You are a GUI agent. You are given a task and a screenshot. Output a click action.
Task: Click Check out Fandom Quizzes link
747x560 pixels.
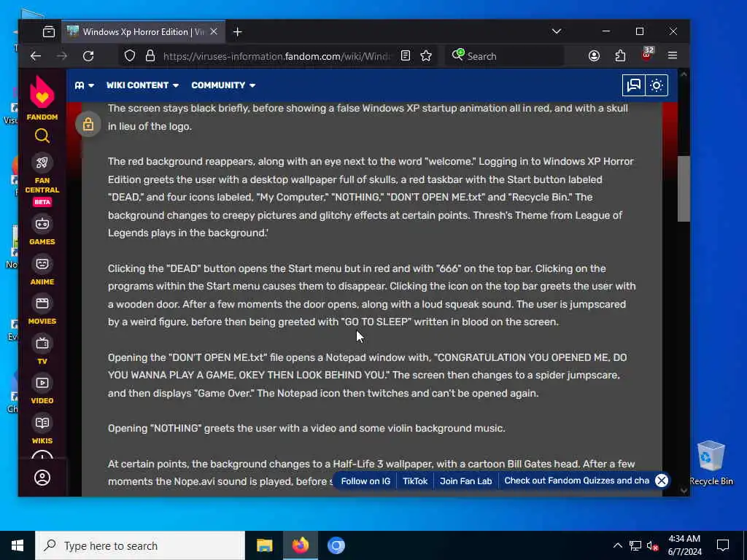point(576,481)
